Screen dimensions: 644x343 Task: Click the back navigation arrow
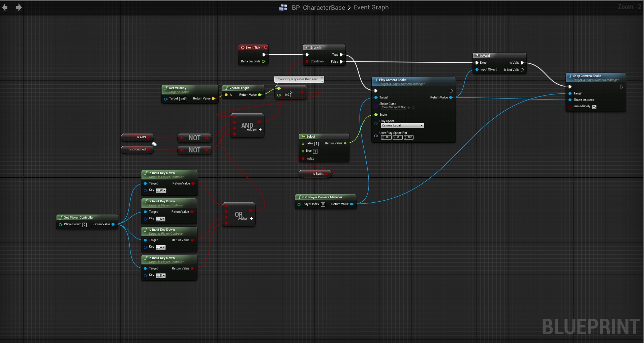(x=5, y=7)
